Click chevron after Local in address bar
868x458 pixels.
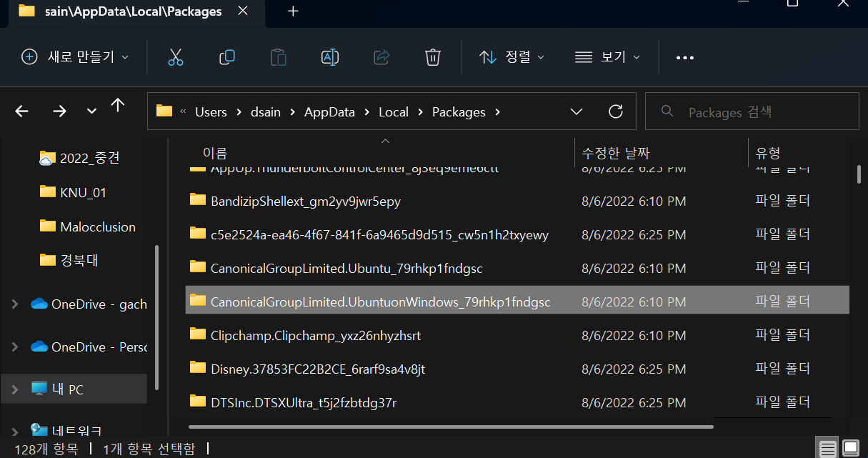coord(420,112)
